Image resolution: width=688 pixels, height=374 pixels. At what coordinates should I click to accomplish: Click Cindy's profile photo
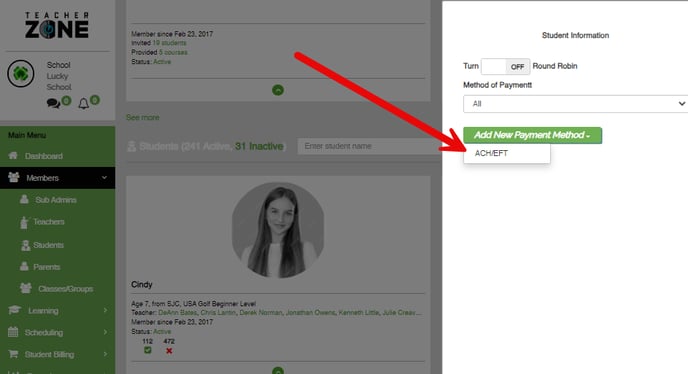(278, 230)
